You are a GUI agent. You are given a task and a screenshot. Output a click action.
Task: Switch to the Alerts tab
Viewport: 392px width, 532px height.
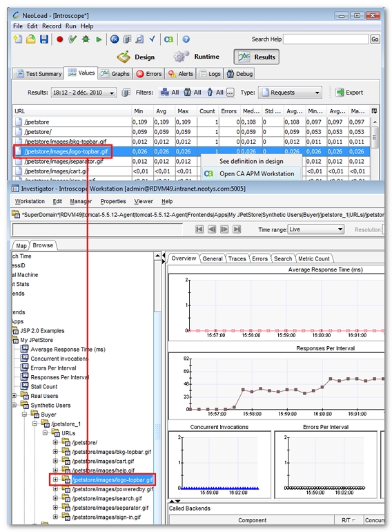(181, 74)
